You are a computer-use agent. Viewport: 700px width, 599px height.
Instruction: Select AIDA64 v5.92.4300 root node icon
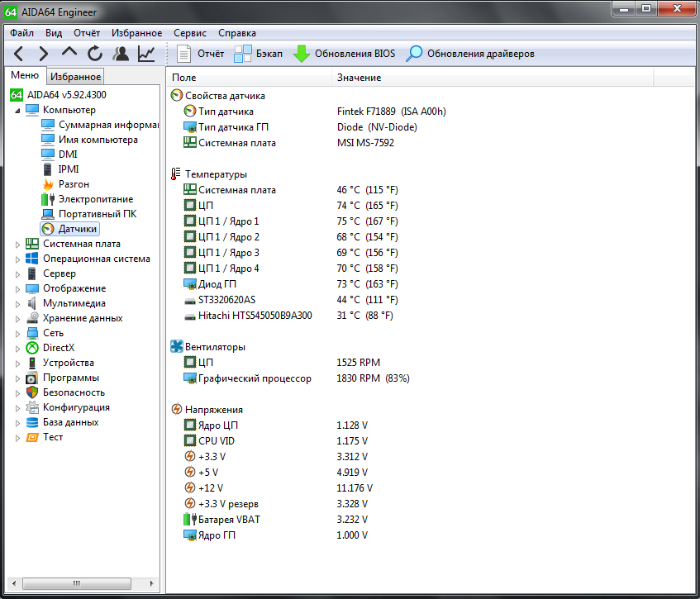pos(17,95)
